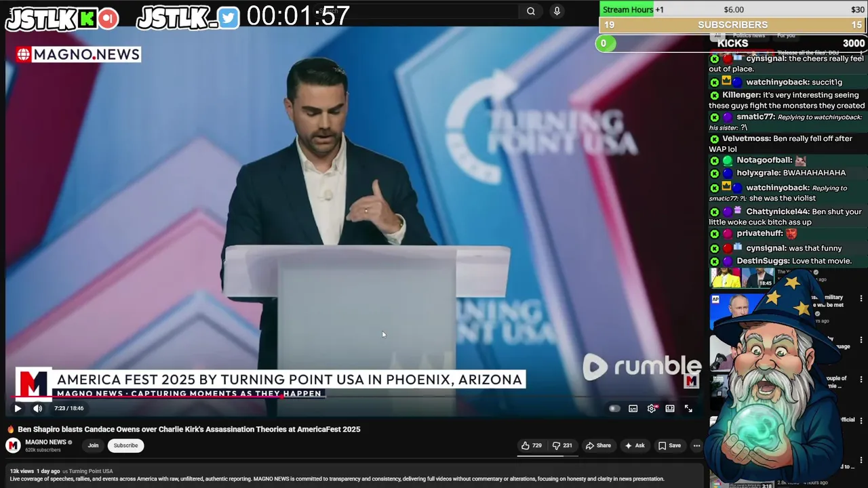Save the video to a playlist
Image resolution: width=868 pixels, height=488 pixels.
click(669, 445)
